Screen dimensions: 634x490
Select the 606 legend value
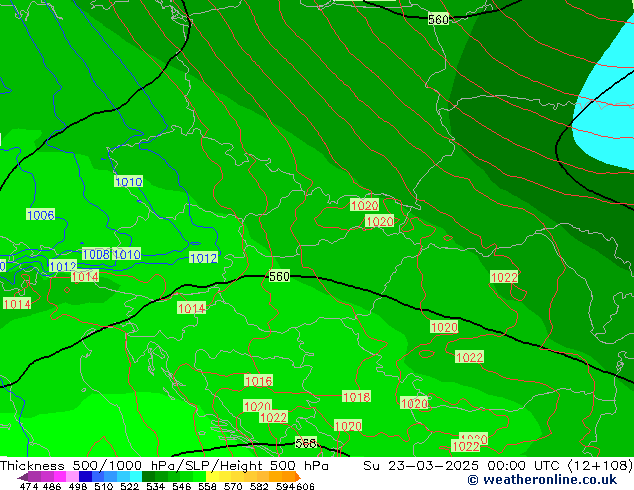(305, 486)
